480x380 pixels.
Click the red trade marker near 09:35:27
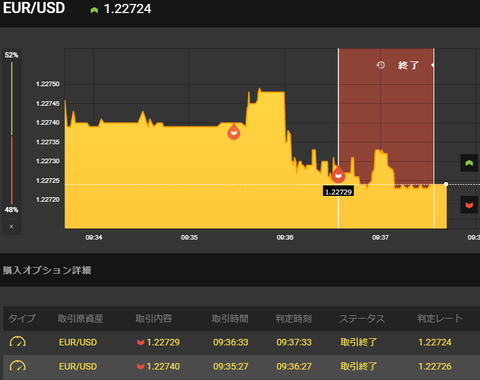[234, 132]
